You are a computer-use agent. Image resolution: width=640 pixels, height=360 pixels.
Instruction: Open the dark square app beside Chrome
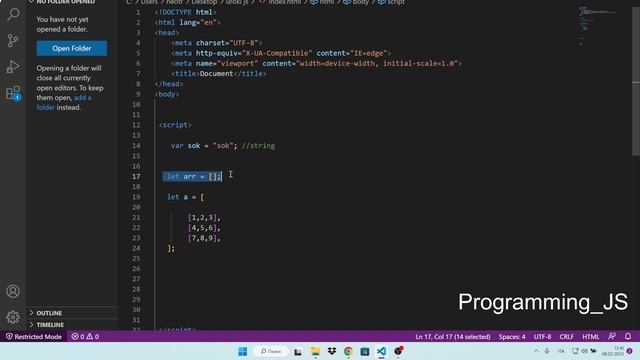364,351
